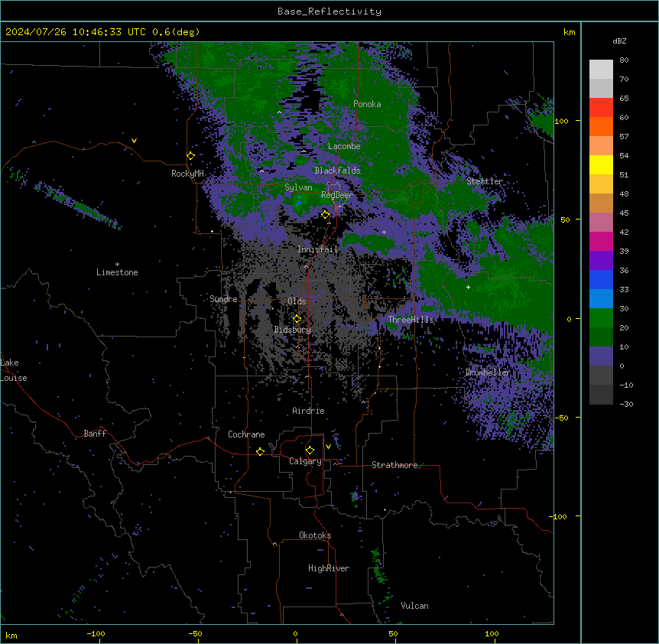659x644 pixels.
Task: Select the Stettler label
Action: pyautogui.click(x=485, y=181)
